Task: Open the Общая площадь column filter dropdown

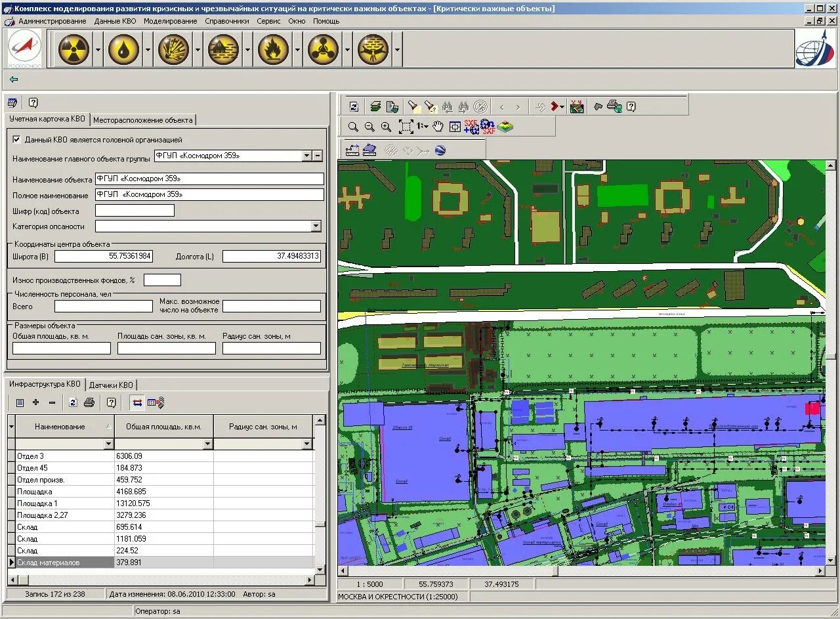Action: 207,444
